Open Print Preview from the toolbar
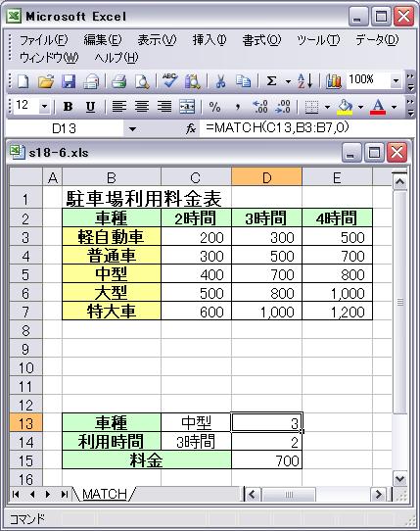Screen dimensions: 420x531 tap(142, 81)
